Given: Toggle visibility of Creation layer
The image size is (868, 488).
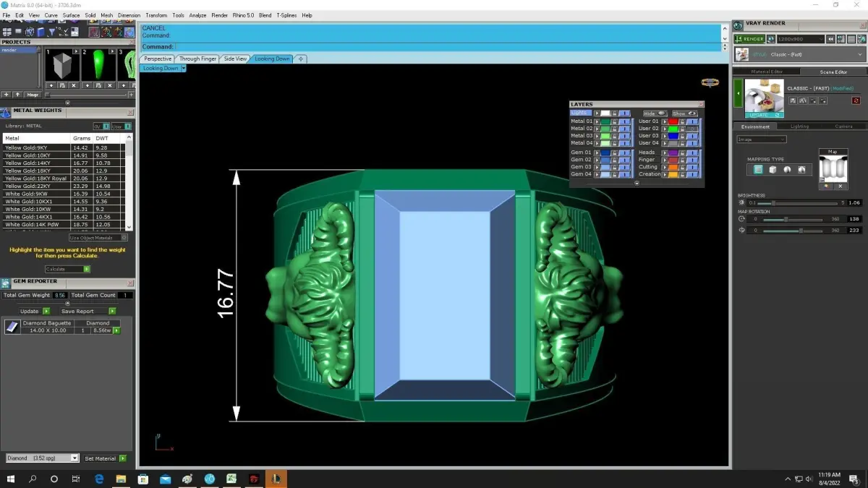Looking at the screenshot, I should [692, 174].
